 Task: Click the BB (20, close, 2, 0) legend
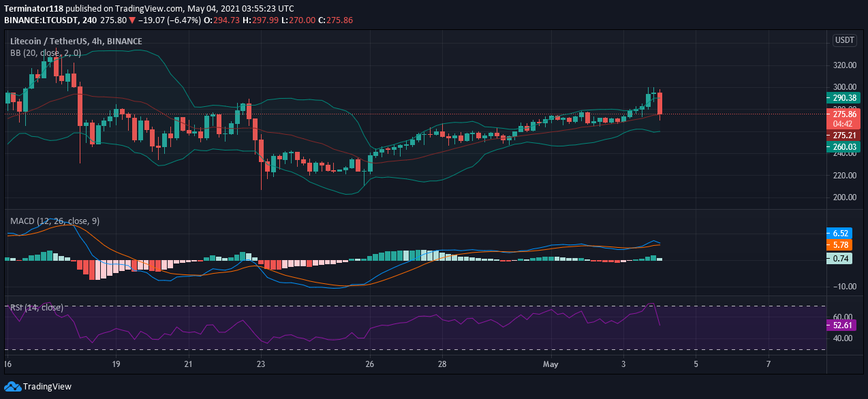coord(46,52)
